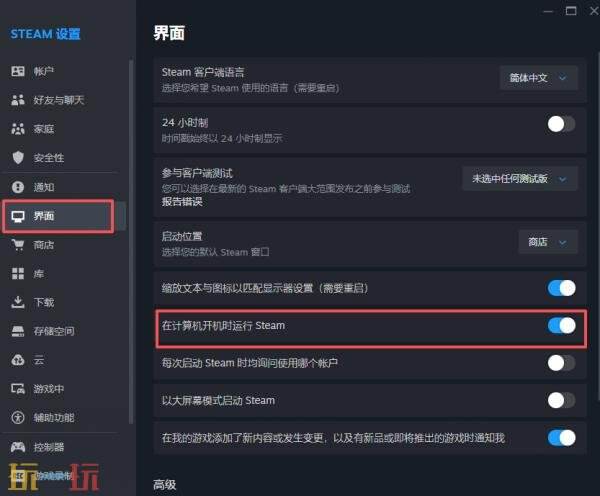Maximize the settings window
This screenshot has height=496, width=600.
tap(571, 11)
